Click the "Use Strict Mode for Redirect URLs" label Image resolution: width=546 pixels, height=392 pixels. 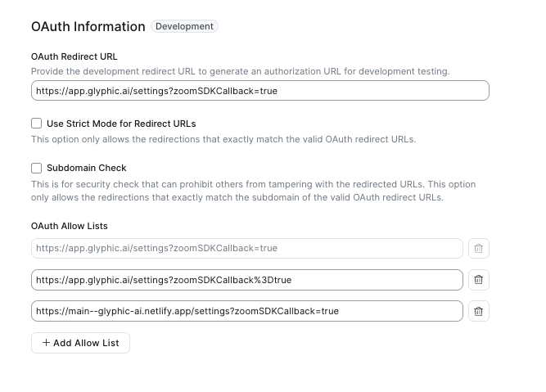point(121,124)
